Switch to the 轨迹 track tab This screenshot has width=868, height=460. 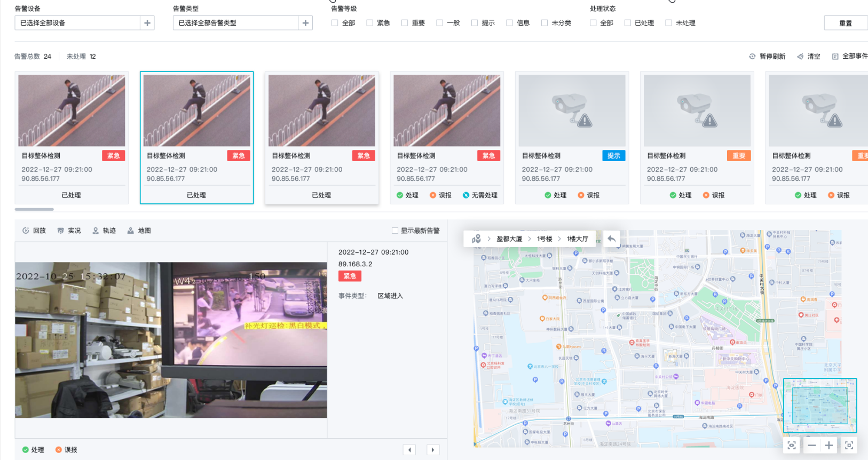pyautogui.click(x=104, y=231)
